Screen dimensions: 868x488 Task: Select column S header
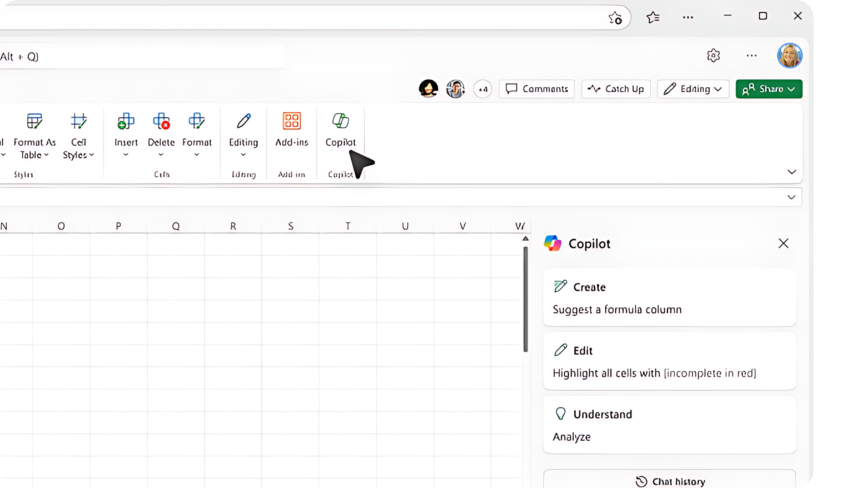pos(291,226)
